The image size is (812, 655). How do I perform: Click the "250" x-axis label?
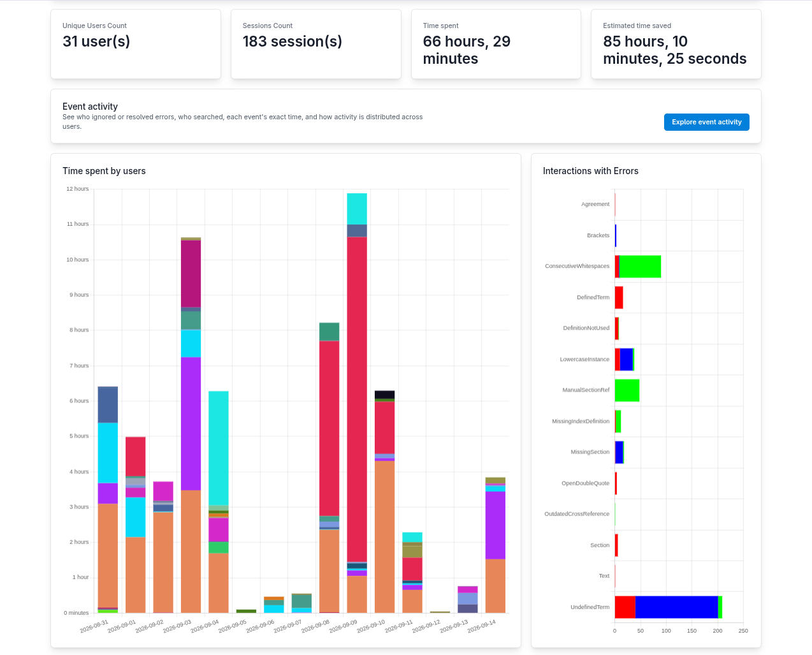pos(743,631)
